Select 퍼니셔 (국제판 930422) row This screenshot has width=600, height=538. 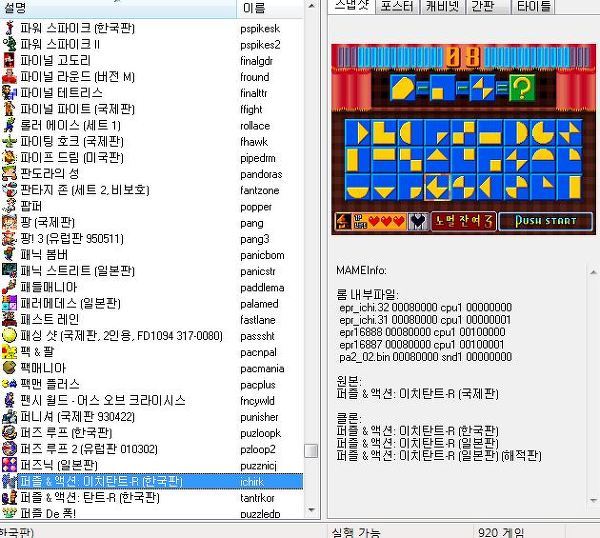pos(152,416)
